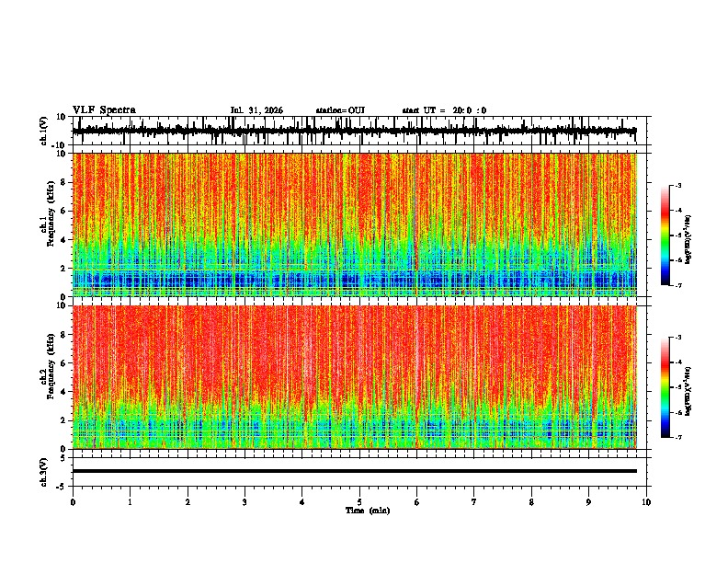
Task: Click time-axis tick label "5"
Action: (x=359, y=502)
